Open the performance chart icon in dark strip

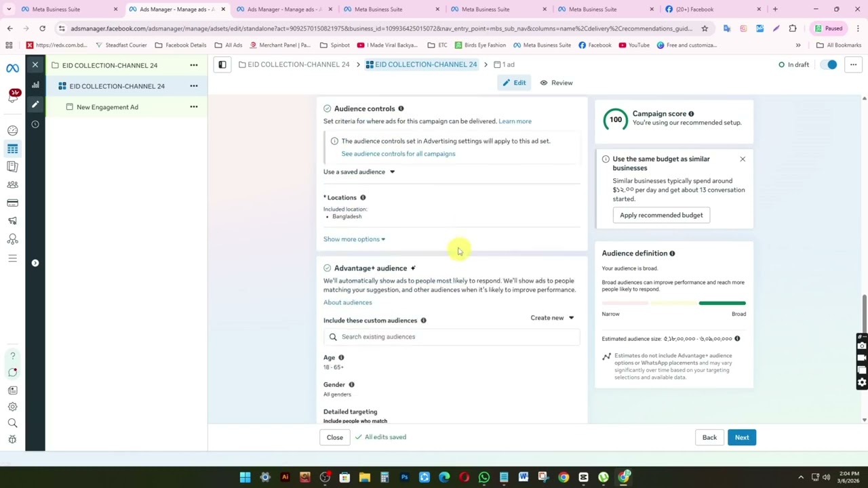point(35,85)
